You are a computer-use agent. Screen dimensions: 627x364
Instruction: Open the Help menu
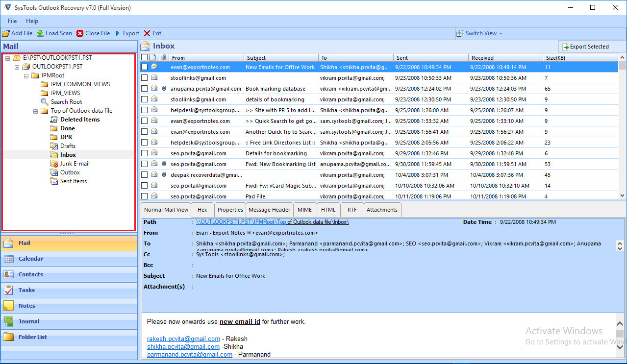[x=32, y=21]
